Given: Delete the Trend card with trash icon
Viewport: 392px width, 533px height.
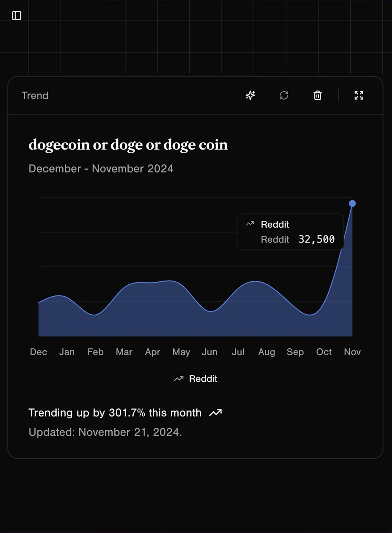Looking at the screenshot, I should (317, 95).
